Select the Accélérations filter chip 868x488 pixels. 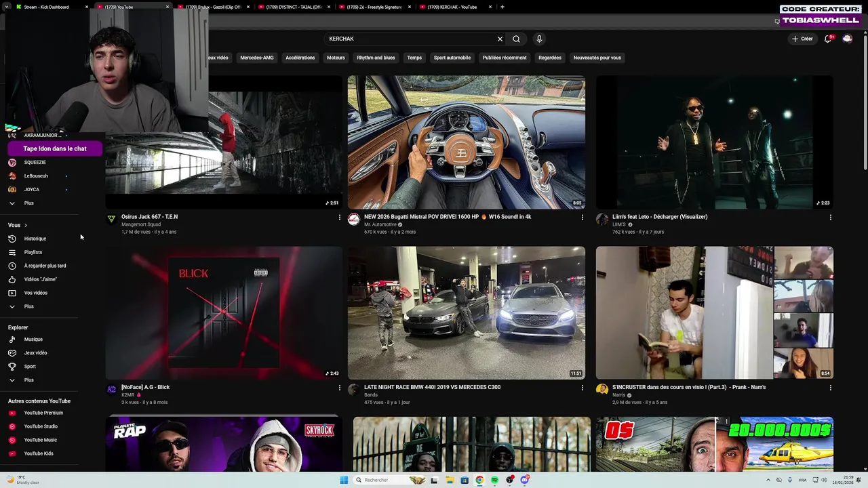click(x=300, y=58)
